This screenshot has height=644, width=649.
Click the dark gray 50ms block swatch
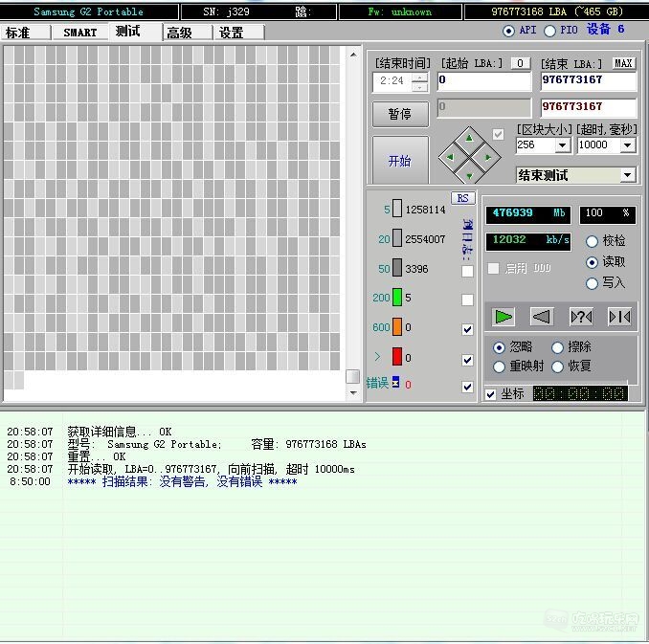tap(396, 268)
